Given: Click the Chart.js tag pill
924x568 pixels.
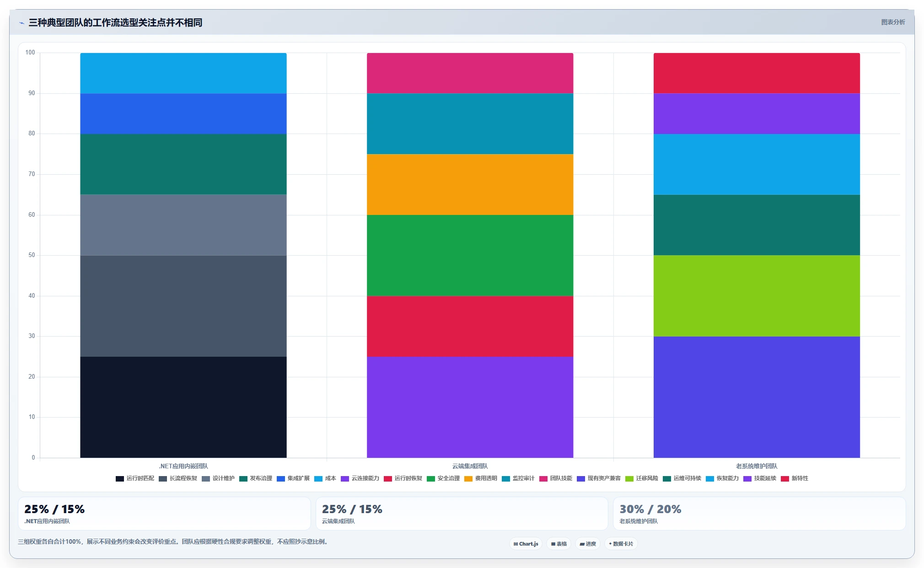Looking at the screenshot, I should coord(526,544).
